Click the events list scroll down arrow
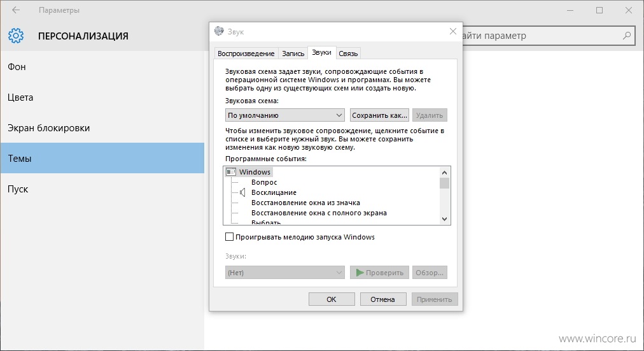This screenshot has width=644, height=351. tap(444, 219)
